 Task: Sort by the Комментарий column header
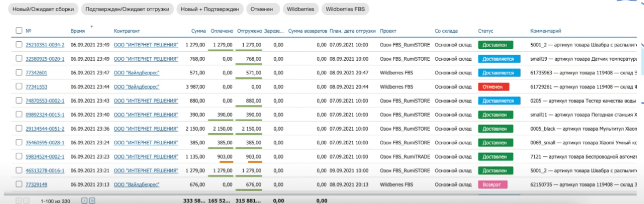(x=545, y=31)
